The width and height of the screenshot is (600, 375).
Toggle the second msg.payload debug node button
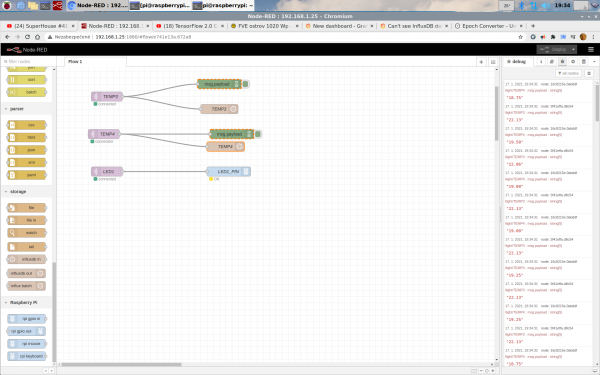click(258, 134)
